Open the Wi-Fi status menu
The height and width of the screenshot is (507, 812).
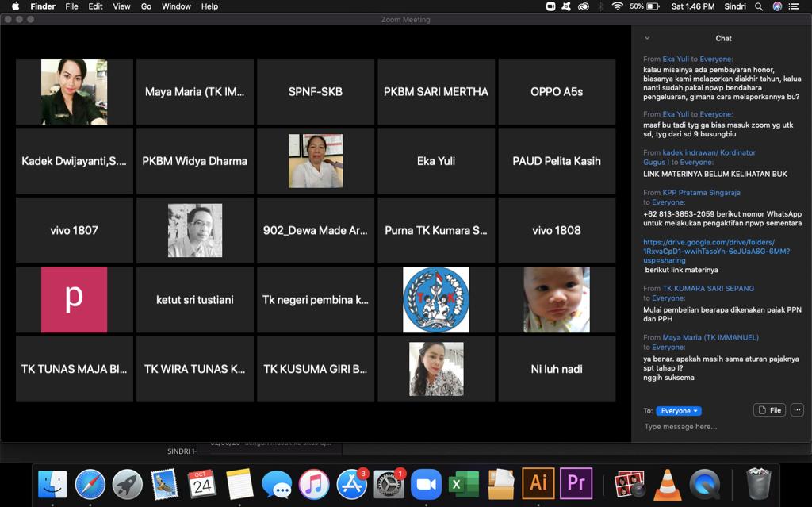point(617,6)
